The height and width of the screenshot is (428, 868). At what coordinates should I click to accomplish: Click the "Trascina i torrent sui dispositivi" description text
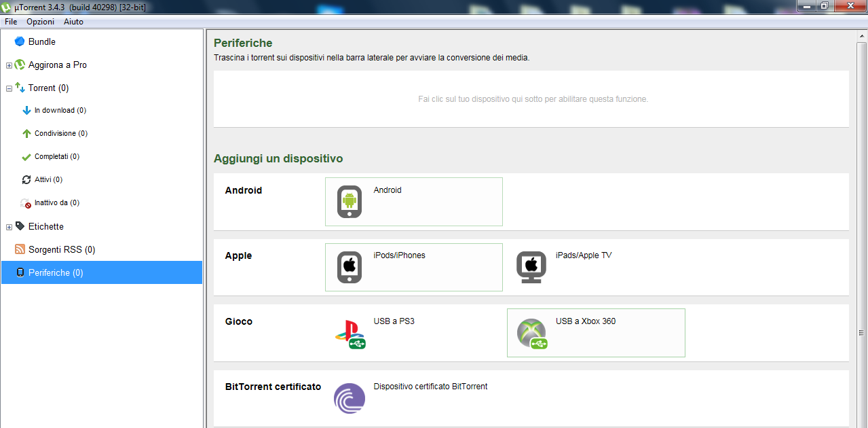tap(372, 58)
